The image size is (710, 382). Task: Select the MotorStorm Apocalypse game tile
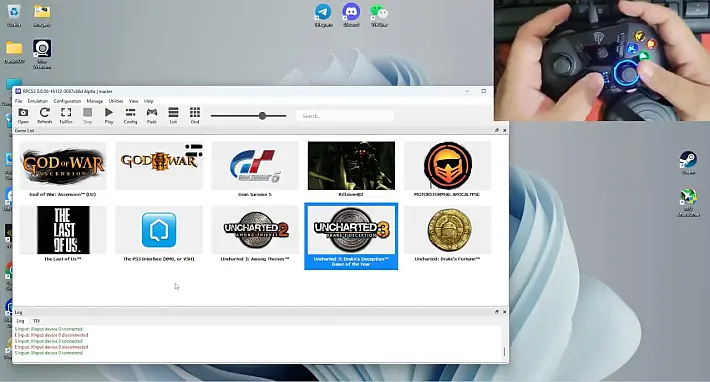click(x=447, y=170)
